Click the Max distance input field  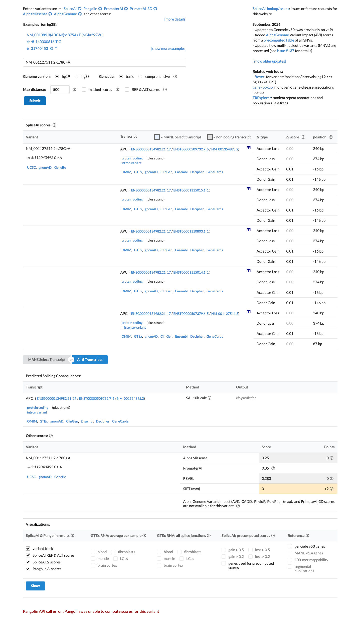coord(60,90)
